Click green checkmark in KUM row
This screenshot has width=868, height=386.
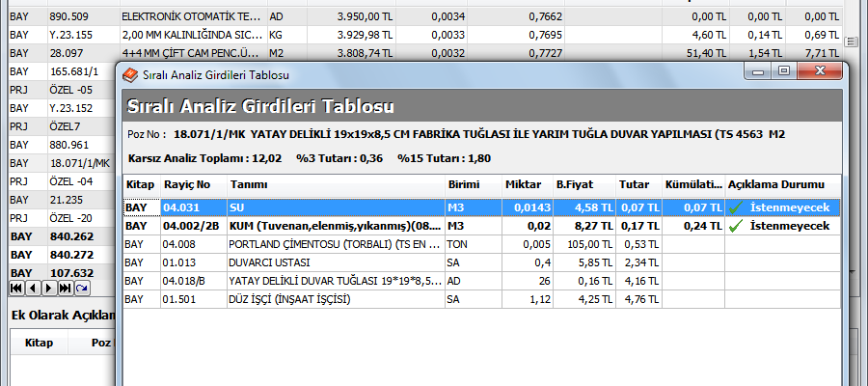tap(735, 226)
